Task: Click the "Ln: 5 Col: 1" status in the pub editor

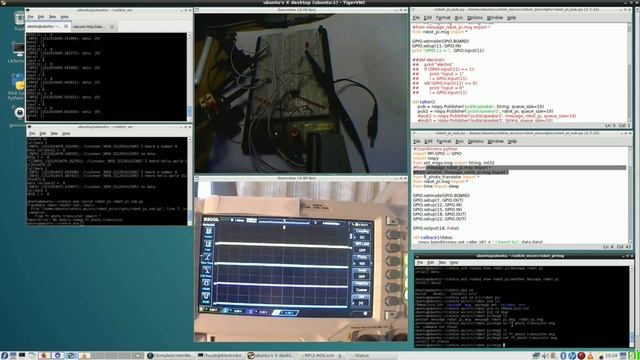Action: tap(618, 125)
